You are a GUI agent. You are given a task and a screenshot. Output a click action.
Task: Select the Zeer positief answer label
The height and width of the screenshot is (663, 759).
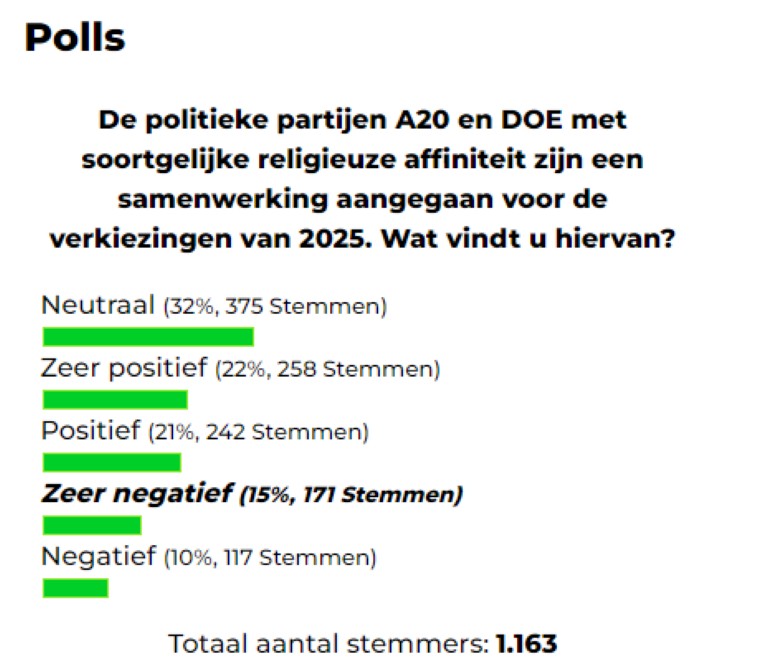click(125, 368)
